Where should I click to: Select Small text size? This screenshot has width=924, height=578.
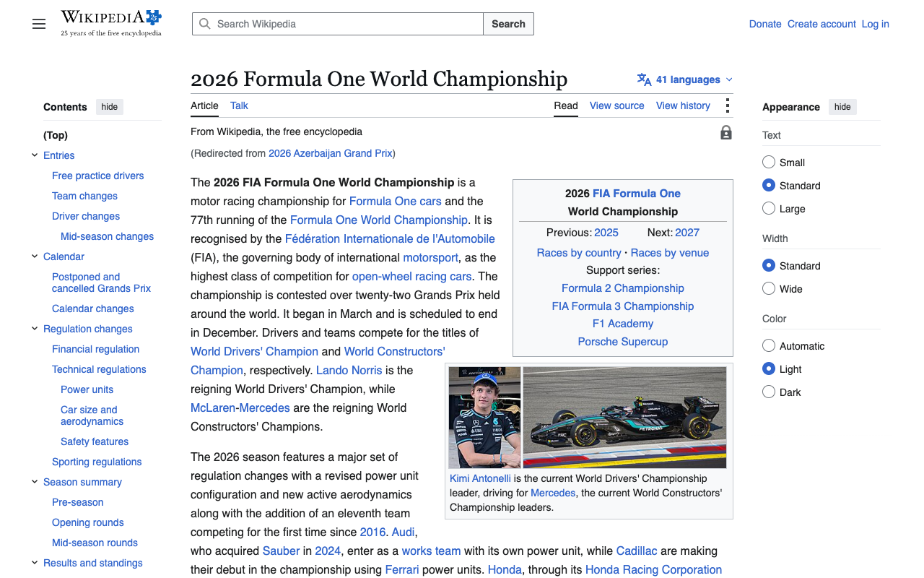coord(769,162)
